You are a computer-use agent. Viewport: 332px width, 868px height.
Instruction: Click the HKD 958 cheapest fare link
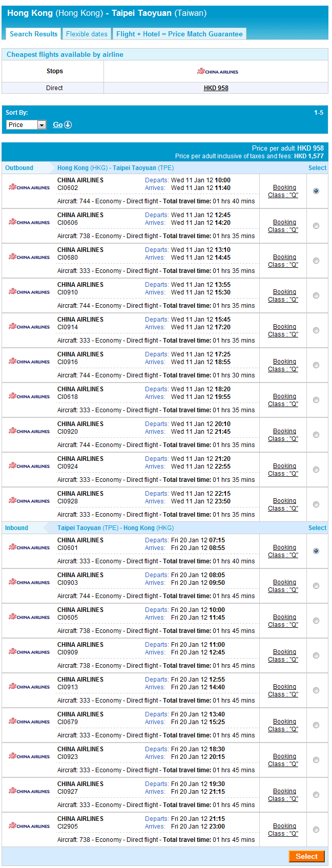coord(216,88)
